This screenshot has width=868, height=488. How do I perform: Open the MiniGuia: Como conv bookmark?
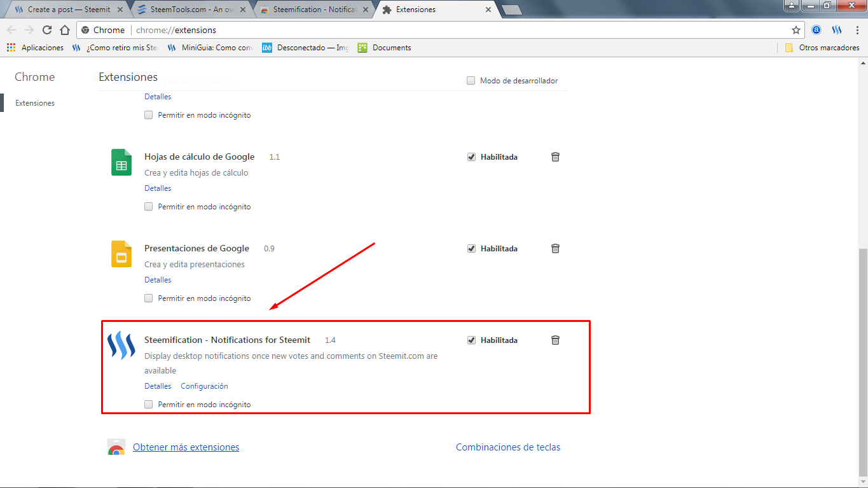coord(210,48)
